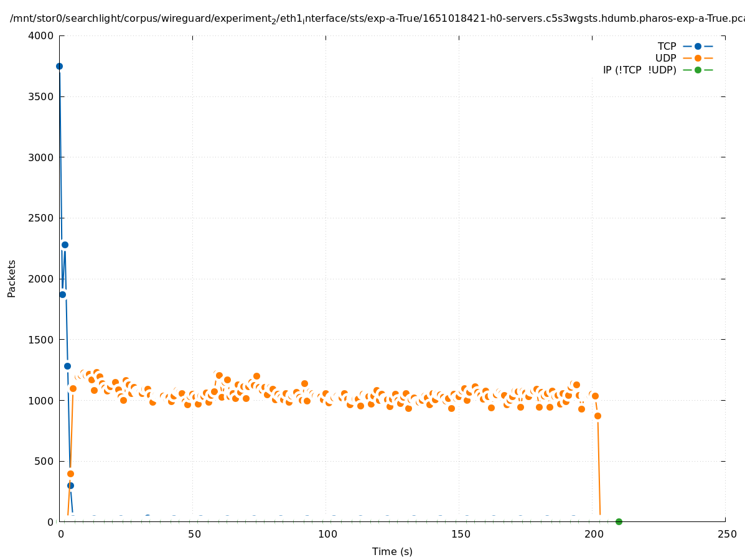The width and height of the screenshot is (745, 560).
Task: Click the green data point on the x-axis
Action: (619, 521)
